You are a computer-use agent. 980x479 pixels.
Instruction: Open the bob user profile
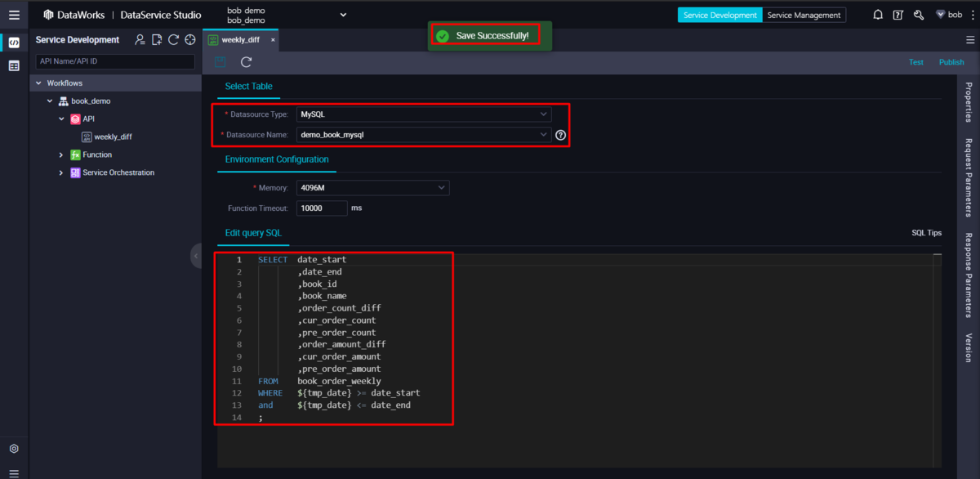tap(949, 15)
